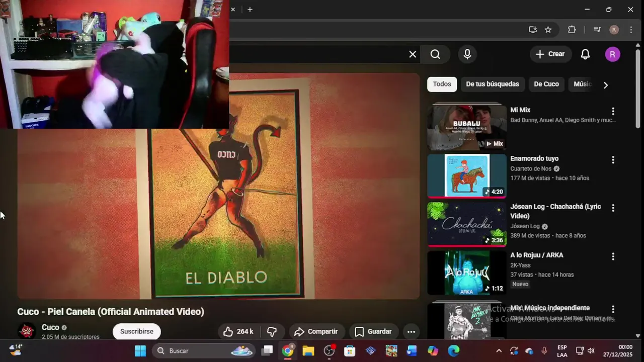Open options menu for Jósean Log Chachachá

click(x=613, y=208)
